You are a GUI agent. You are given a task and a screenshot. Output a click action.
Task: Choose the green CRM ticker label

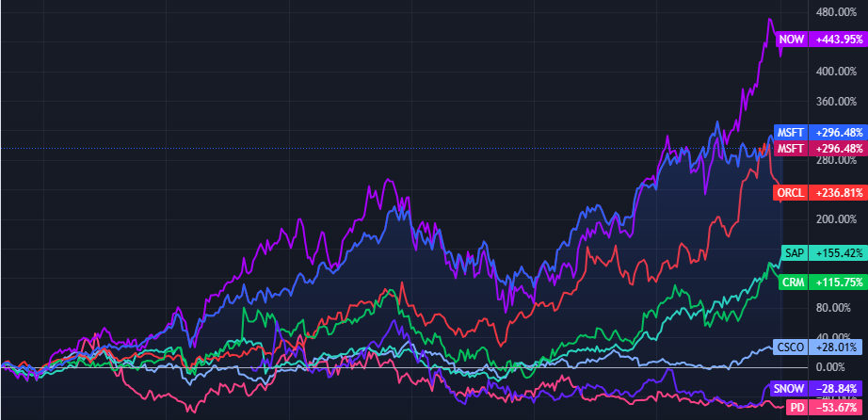[x=793, y=282]
